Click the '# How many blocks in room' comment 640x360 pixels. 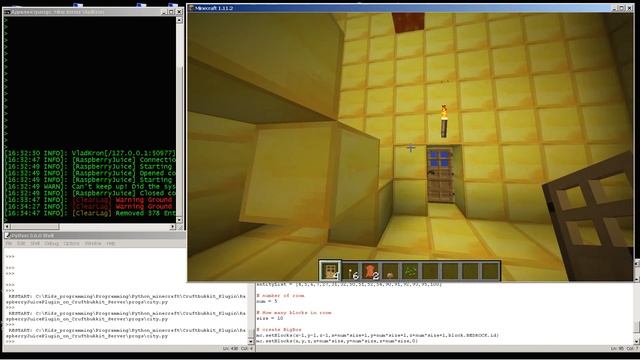pyautogui.click(x=294, y=313)
